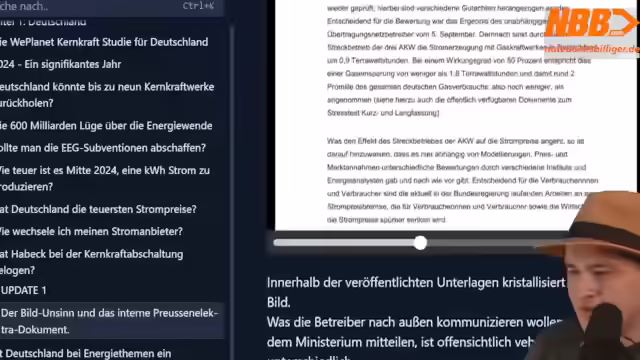Open 'Deutschland bei Energiethemen ein' entry
This screenshot has height=360, width=640.
(86, 353)
